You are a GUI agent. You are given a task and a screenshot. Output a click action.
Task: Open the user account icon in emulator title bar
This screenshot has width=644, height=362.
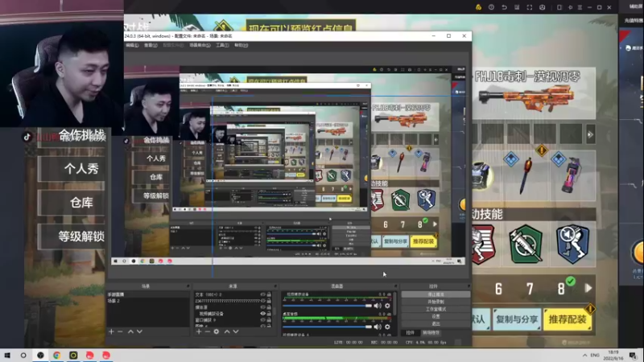tap(542, 7)
